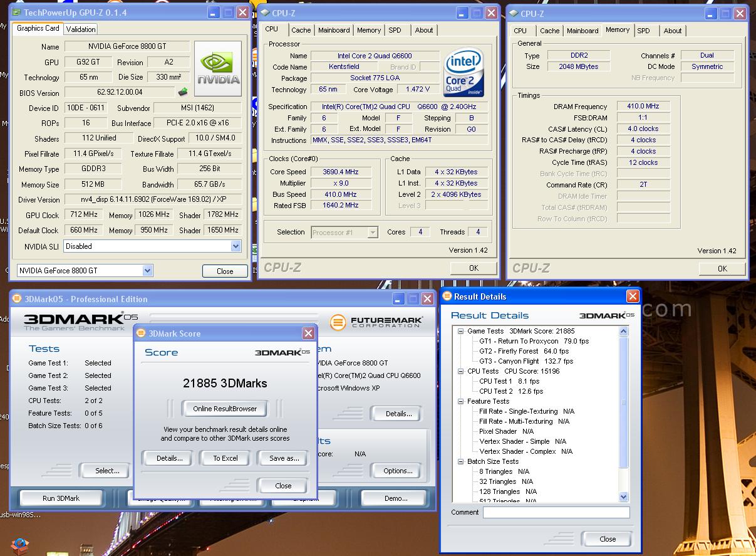Click the 3DMark05 logo in the Score dialog

point(282,352)
